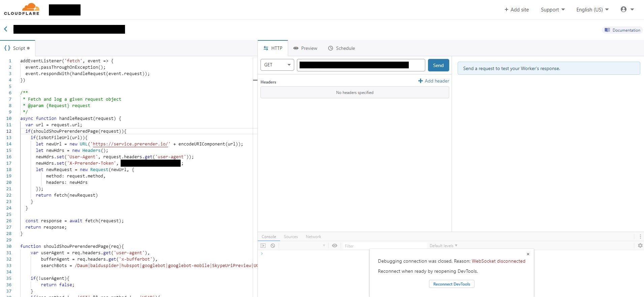Viewport: 644px width, 297px height.
Task: Click the prerender.io URL in line 14
Action: point(130,144)
